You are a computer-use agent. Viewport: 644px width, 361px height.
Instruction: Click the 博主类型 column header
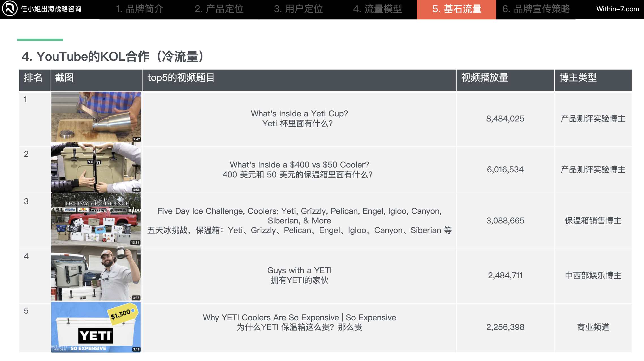578,78
